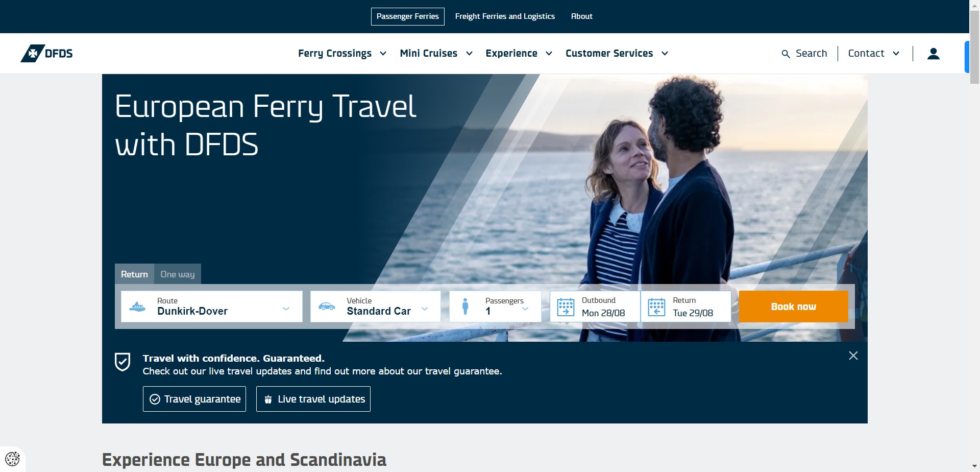Image resolution: width=980 pixels, height=472 pixels.
Task: Open the Live travel updates link
Action: point(313,399)
